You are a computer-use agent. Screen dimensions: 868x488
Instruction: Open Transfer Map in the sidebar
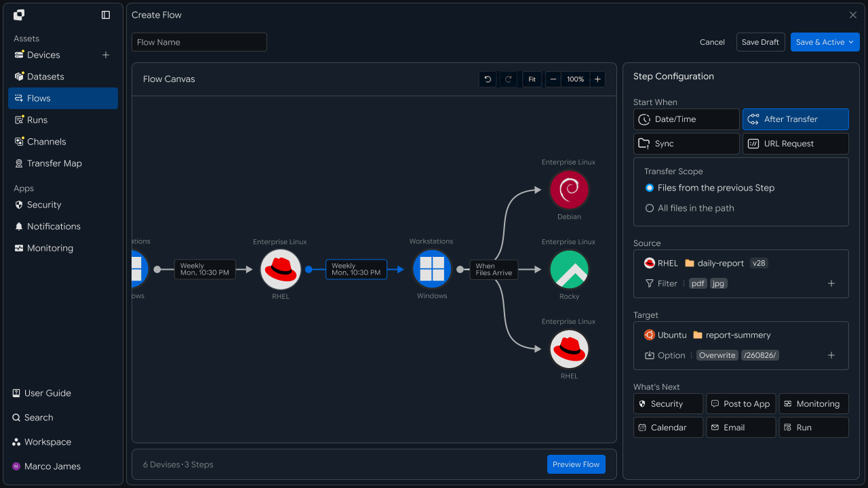click(x=63, y=163)
